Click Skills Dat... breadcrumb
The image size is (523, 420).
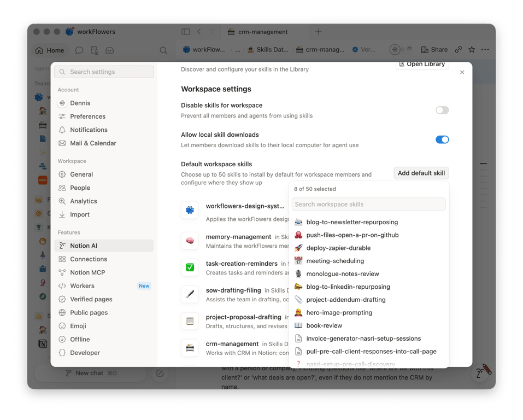[x=268, y=50]
